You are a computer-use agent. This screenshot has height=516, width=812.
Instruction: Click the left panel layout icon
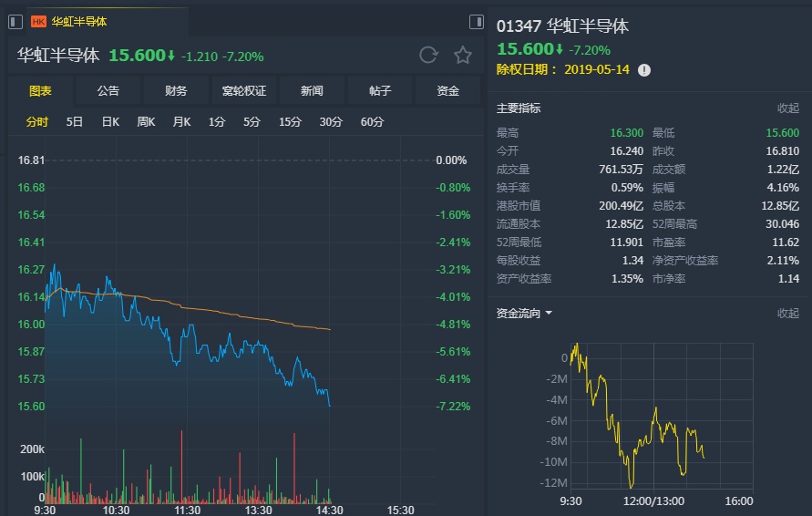tap(15, 22)
